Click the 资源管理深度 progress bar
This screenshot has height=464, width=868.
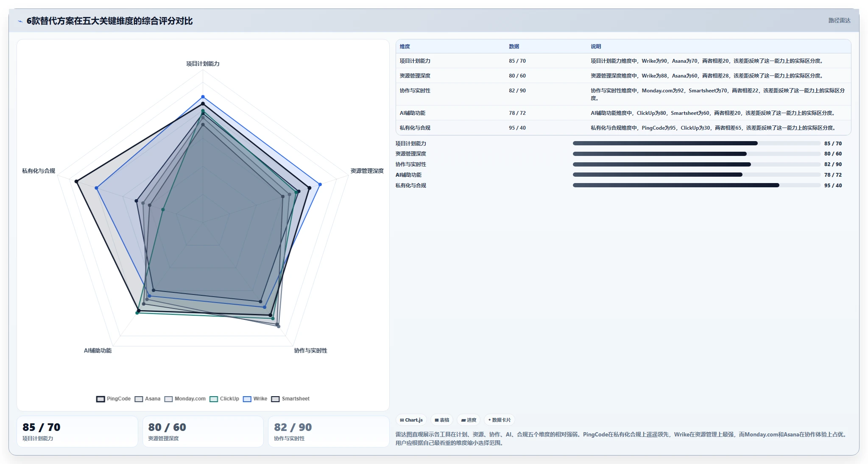(x=696, y=154)
